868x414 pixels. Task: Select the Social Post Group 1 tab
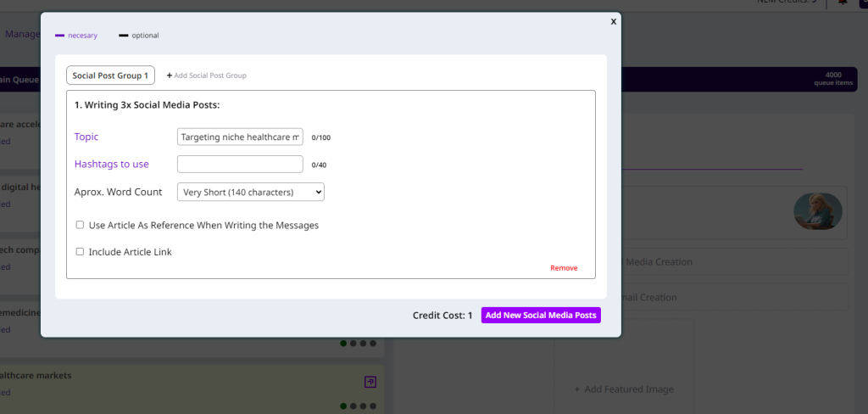pyautogui.click(x=110, y=76)
